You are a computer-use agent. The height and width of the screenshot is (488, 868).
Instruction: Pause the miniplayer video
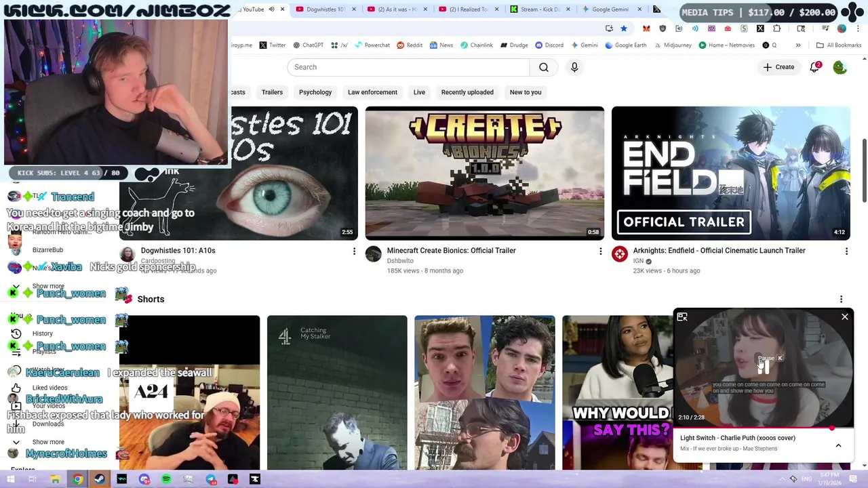[x=764, y=367]
